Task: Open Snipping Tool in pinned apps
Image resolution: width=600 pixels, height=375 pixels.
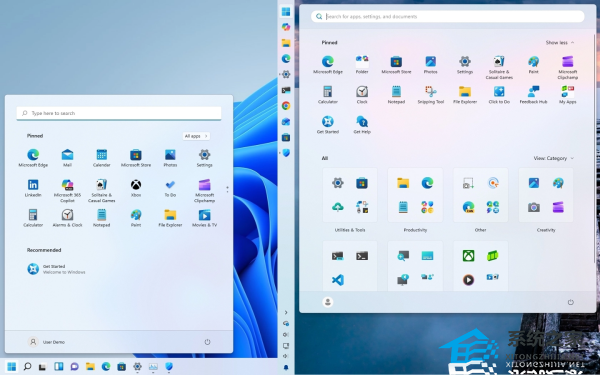Action: point(430,95)
